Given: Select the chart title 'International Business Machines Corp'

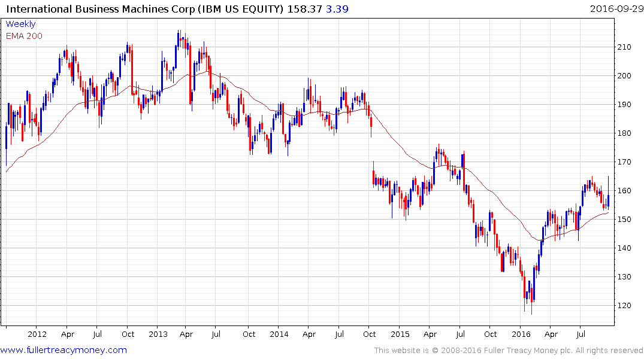Looking at the screenshot, I should coord(101,9).
